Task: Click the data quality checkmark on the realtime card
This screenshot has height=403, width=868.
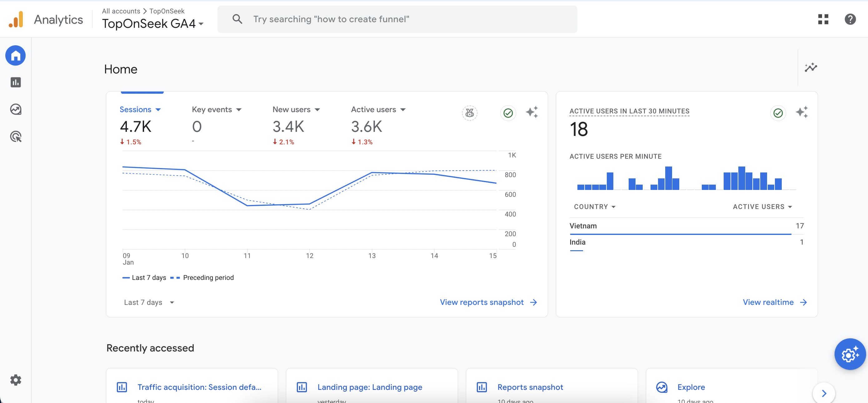Action: [x=778, y=113]
